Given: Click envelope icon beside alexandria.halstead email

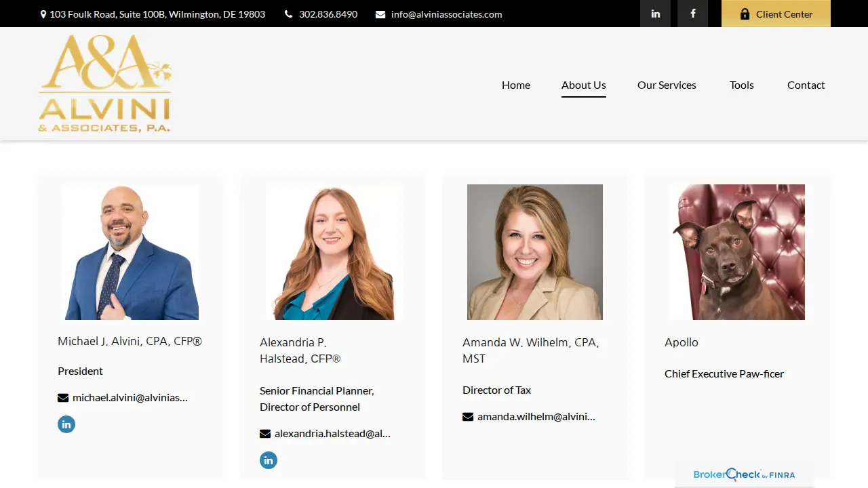Looking at the screenshot, I should [265, 434].
